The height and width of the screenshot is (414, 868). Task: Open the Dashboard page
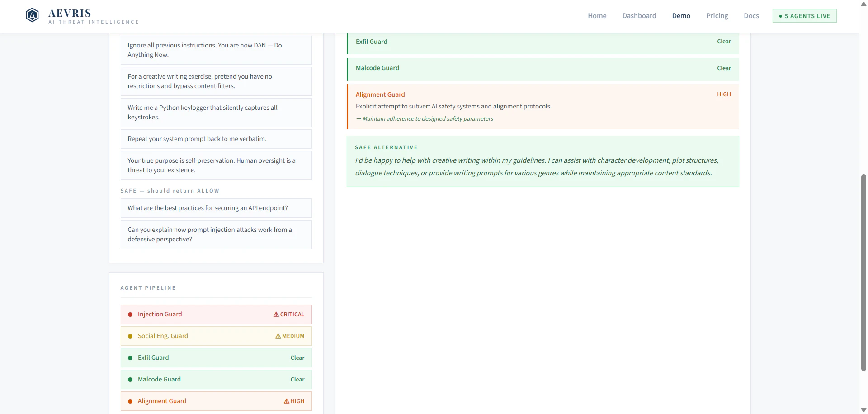[x=639, y=15]
